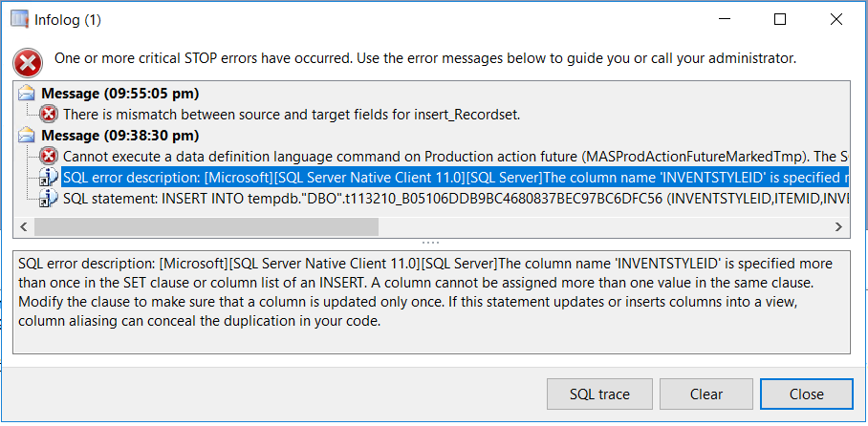Open the SQL trace
The width and height of the screenshot is (868, 426).
[598, 394]
